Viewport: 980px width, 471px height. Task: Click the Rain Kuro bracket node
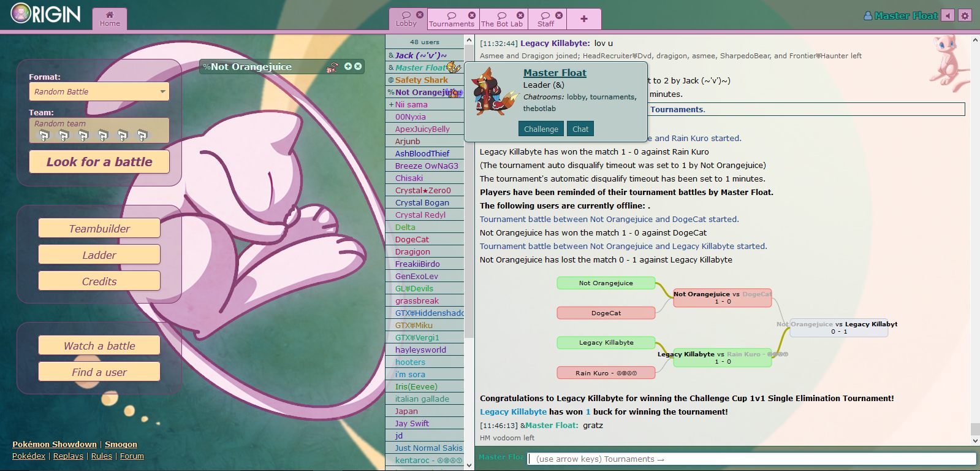point(606,372)
